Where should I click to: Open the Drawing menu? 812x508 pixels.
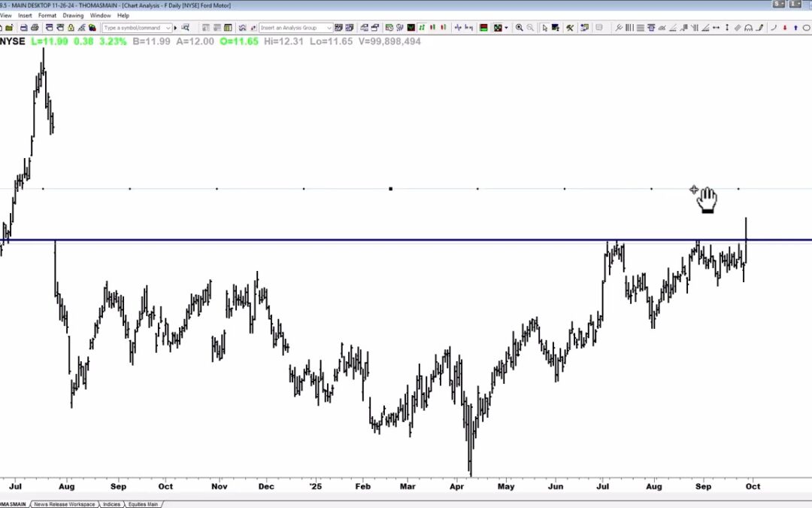pos(73,15)
